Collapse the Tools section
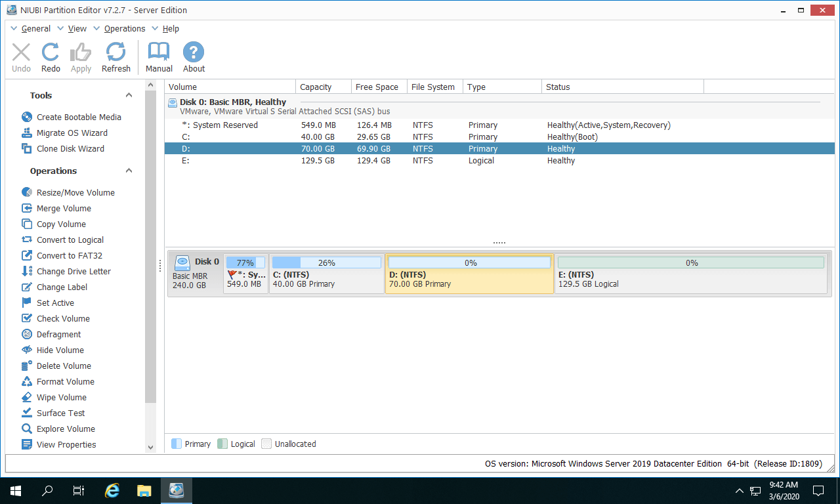The image size is (840, 504). (x=129, y=95)
